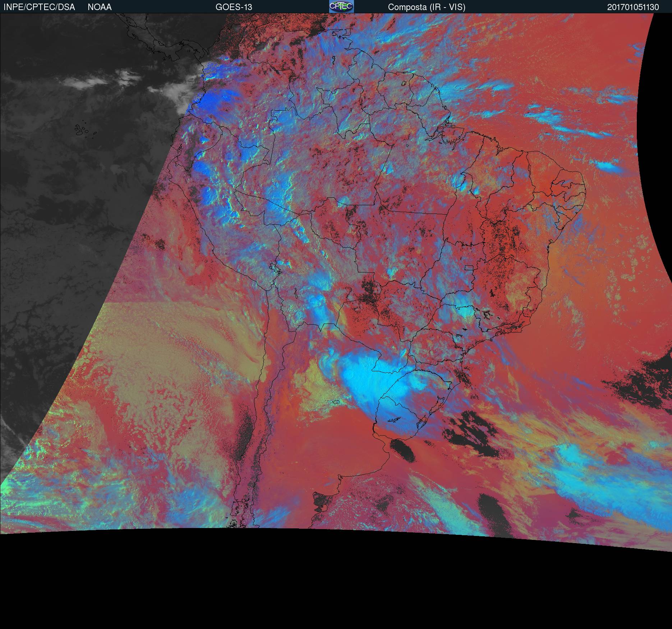Image resolution: width=672 pixels, height=629 pixels.
Task: Click the NOAA label in header
Action: [100, 7]
